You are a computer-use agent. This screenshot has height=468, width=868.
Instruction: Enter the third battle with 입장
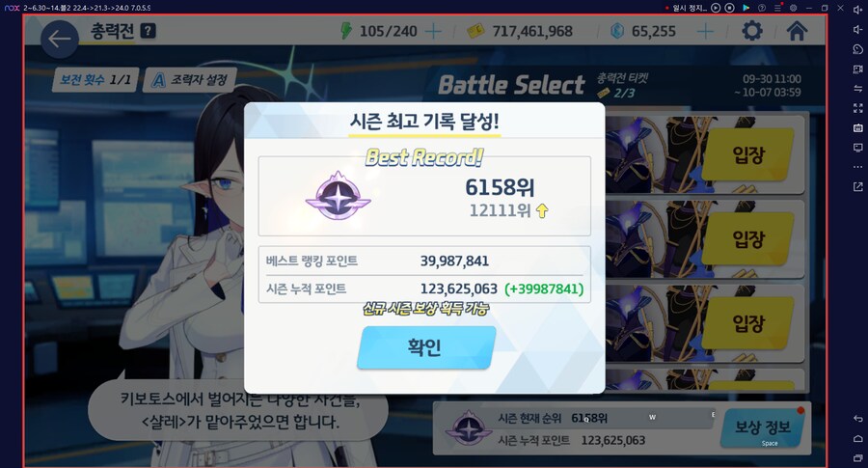click(x=748, y=323)
